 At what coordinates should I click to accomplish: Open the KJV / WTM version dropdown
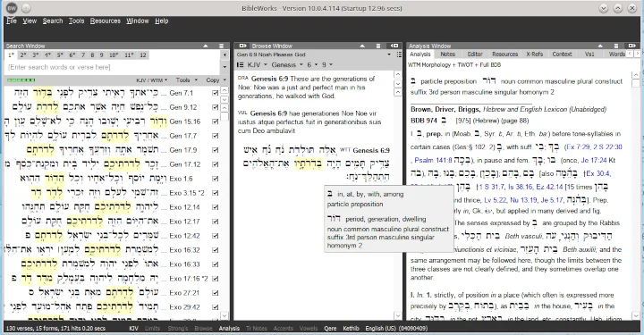tap(151, 80)
